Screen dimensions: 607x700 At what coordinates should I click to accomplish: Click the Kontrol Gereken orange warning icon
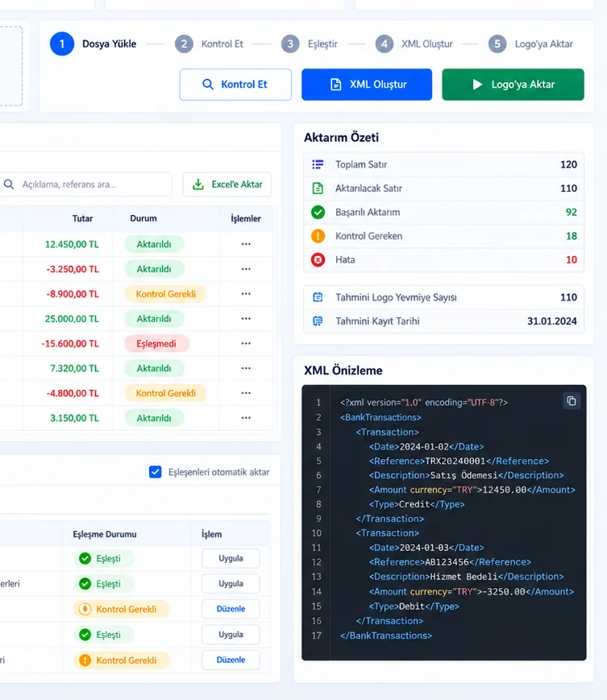[x=318, y=236]
